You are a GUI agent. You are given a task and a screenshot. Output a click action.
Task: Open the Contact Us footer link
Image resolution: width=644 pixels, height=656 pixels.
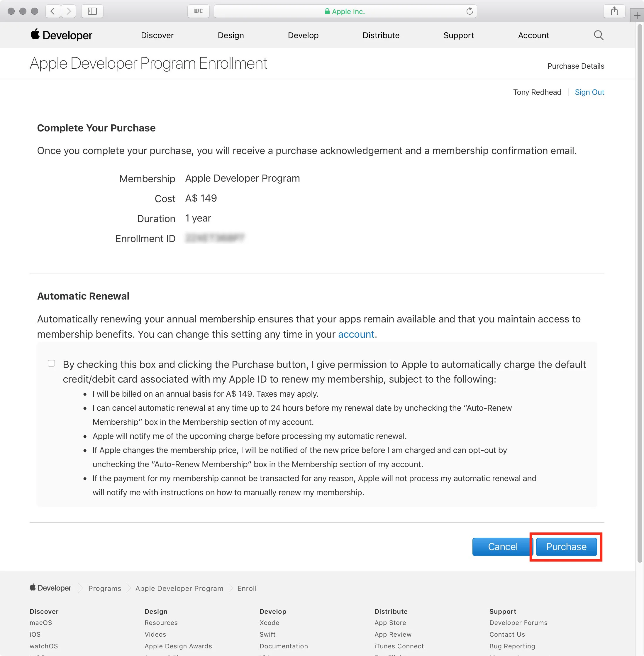point(507,634)
